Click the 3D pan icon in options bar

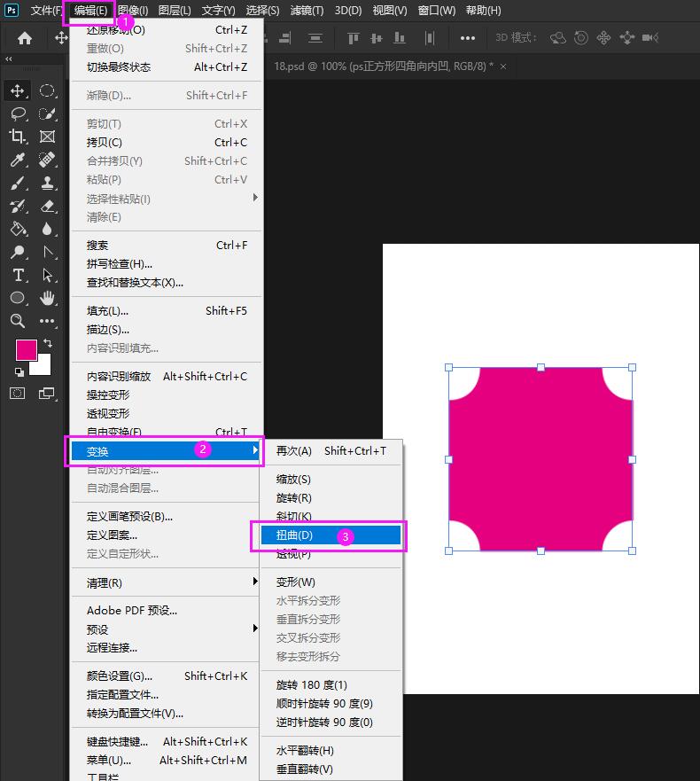603,38
